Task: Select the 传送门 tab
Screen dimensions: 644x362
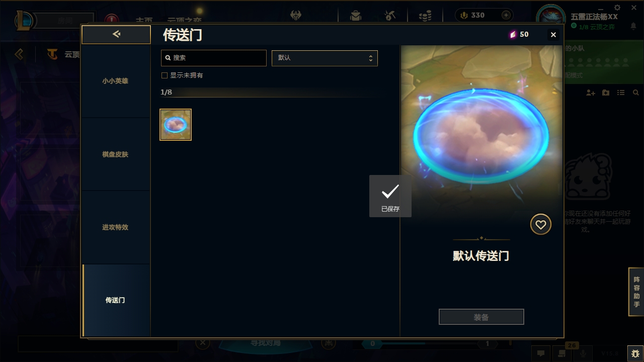Action: [x=116, y=300]
